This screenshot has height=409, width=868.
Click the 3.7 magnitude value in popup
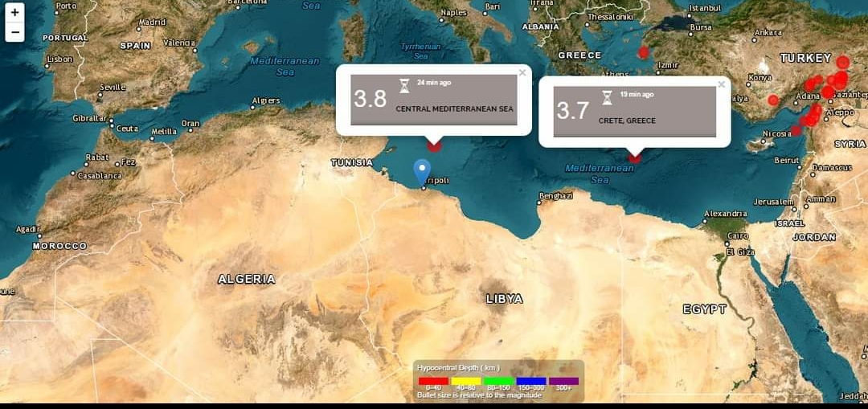tap(573, 111)
